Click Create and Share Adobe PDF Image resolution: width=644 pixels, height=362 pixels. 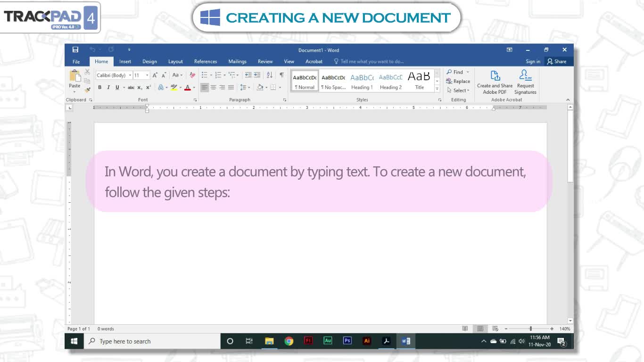(495, 82)
